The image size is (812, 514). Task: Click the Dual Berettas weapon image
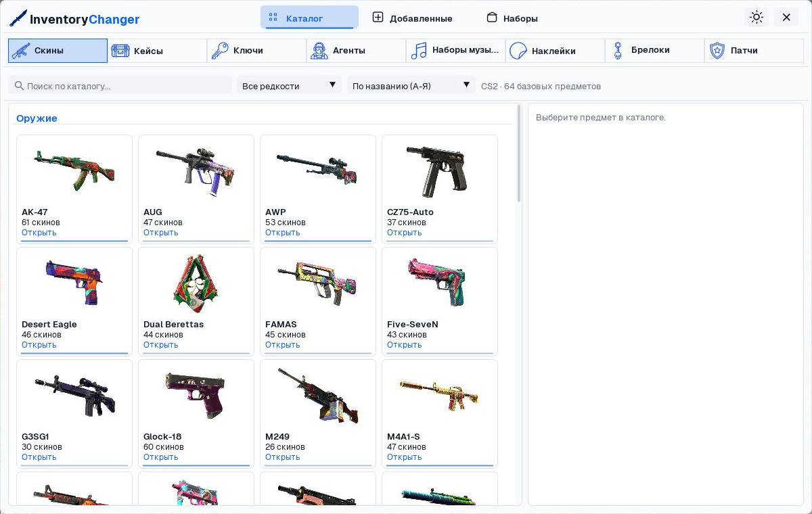[x=196, y=283]
